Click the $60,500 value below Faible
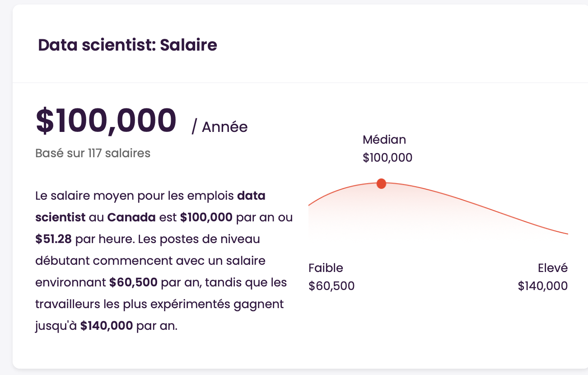The image size is (588, 375). tap(331, 286)
